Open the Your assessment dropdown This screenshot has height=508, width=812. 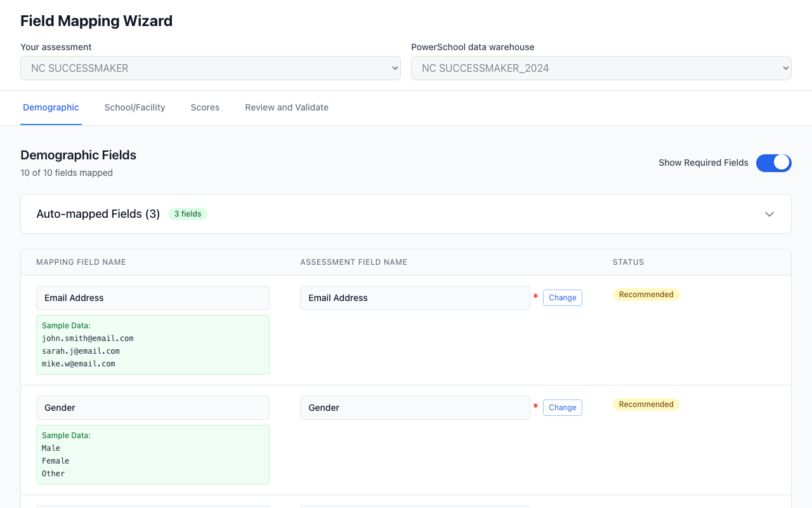[210, 68]
